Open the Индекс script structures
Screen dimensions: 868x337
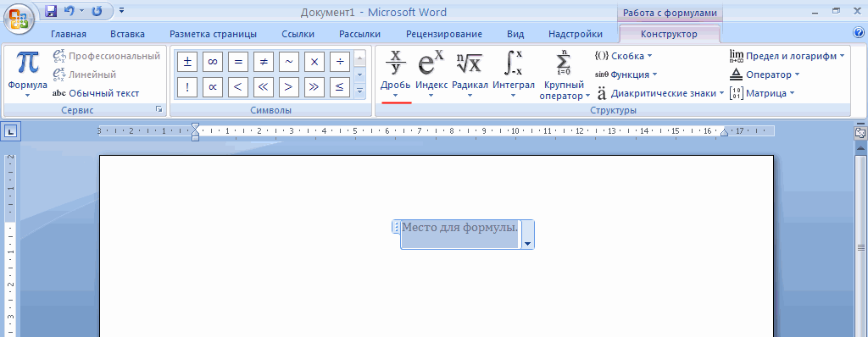[x=431, y=75]
